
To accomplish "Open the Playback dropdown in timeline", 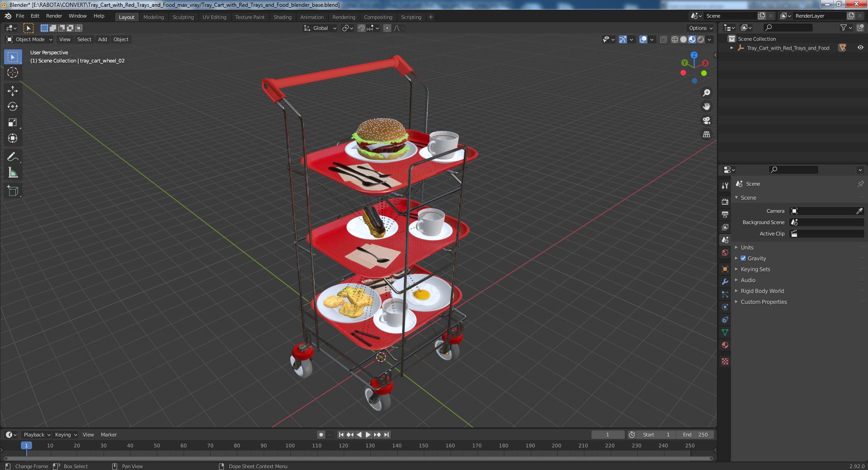I will pyautogui.click(x=36, y=435).
